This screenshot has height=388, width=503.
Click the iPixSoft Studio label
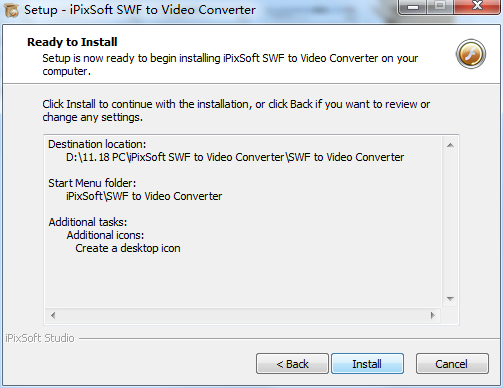pos(40,338)
